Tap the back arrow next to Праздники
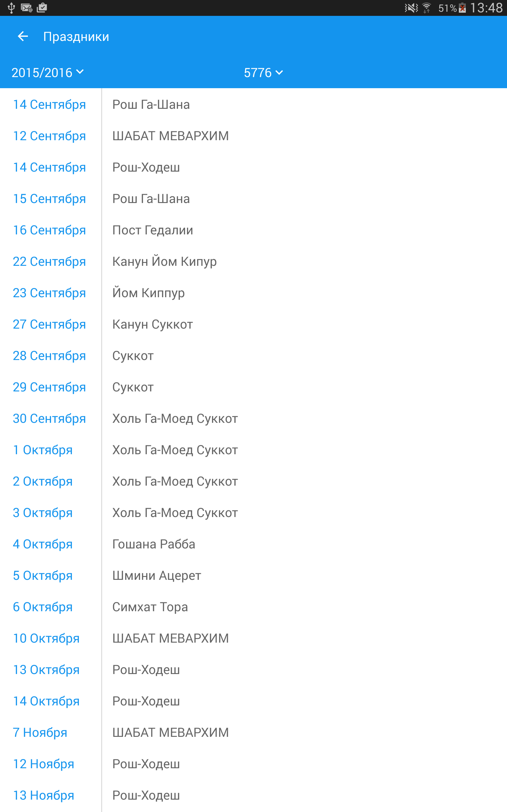This screenshot has width=507, height=812. [x=23, y=36]
